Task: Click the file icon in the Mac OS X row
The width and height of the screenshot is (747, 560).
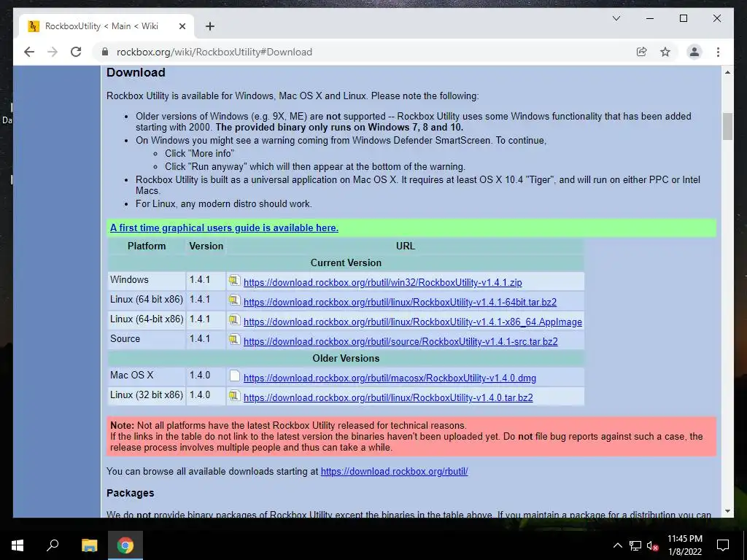Action: pos(234,376)
